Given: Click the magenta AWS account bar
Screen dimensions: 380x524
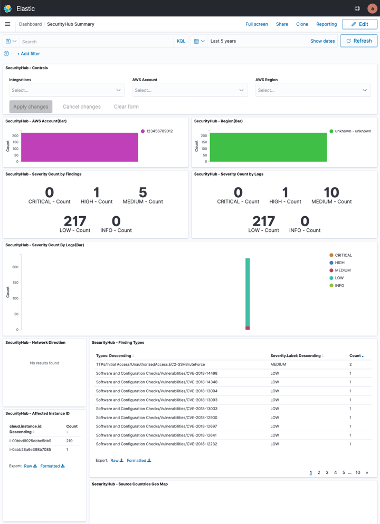Looking at the screenshot, I should click(80, 147).
